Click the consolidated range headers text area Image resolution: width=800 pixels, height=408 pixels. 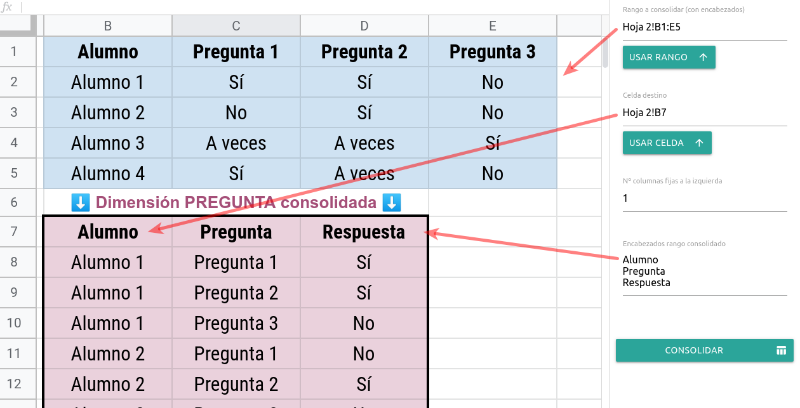coord(705,272)
